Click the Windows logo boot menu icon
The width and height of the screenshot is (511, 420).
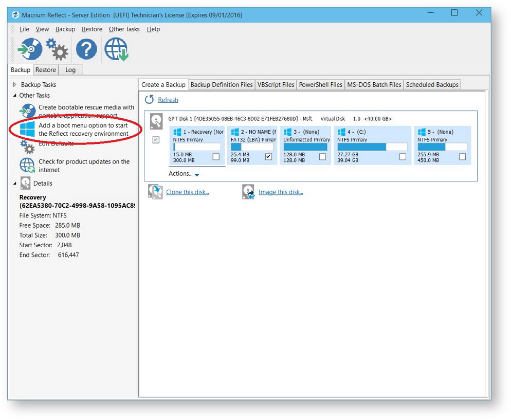[x=27, y=130]
